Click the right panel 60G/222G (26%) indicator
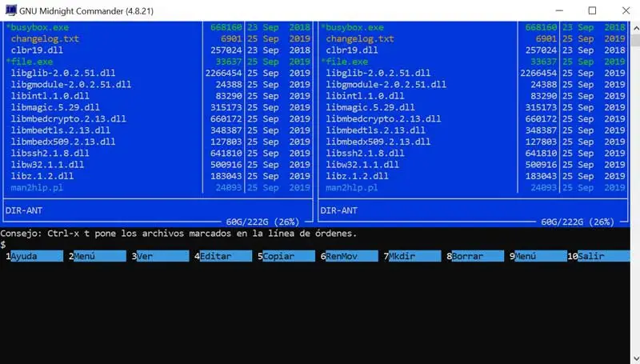 tap(578, 222)
